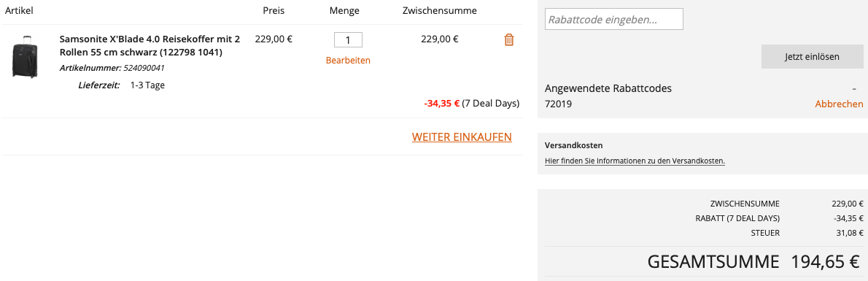Follow the WEITER EINKAUFEN link
Screen dimensions: 868x281
click(462, 137)
